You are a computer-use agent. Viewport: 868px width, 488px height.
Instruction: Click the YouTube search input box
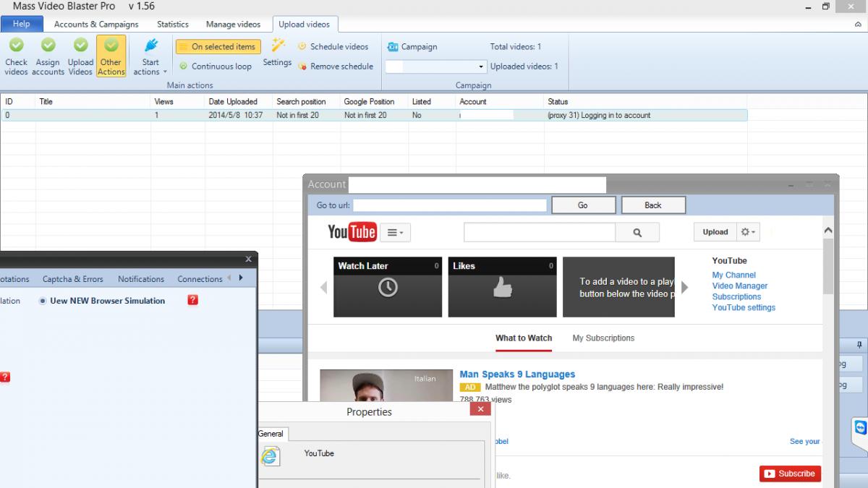(540, 232)
